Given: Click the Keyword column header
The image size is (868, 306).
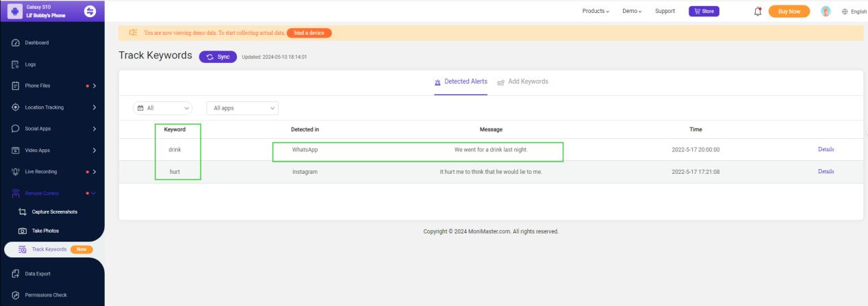Looking at the screenshot, I should tap(175, 129).
